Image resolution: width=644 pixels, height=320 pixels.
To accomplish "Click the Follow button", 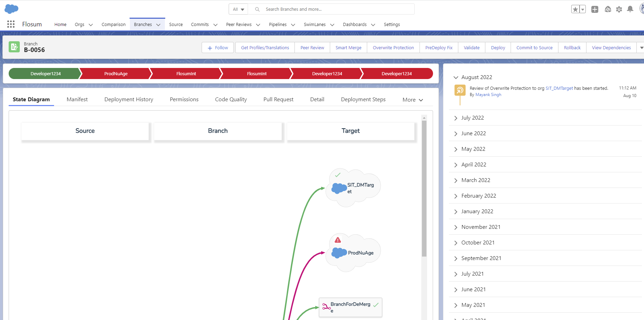I will 218,48.
